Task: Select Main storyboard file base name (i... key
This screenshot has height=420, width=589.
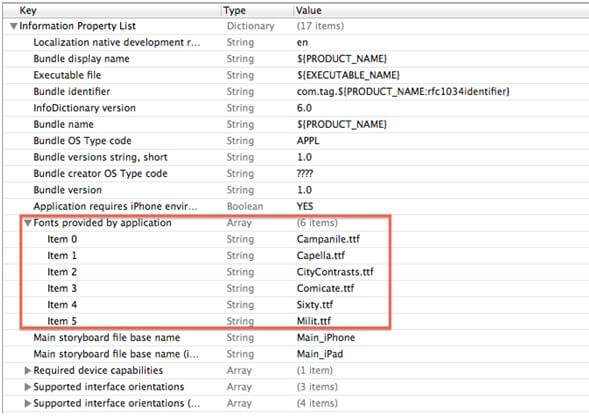Action: pos(116,354)
